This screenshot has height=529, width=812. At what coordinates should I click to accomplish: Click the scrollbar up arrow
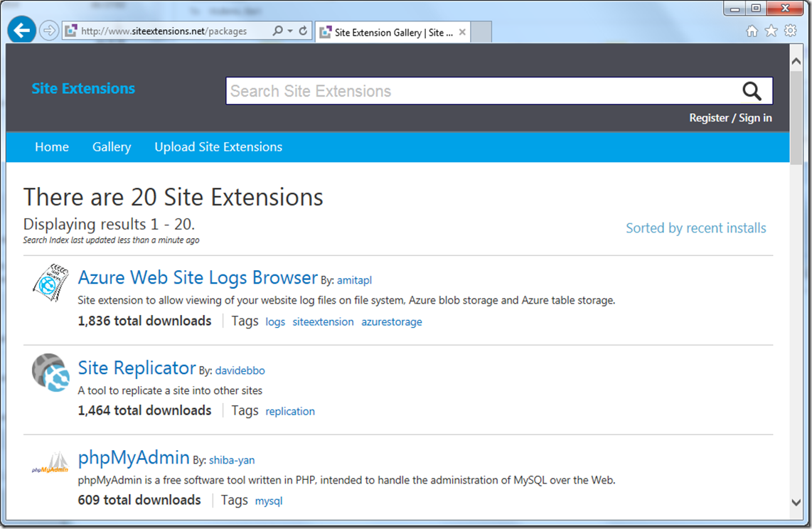coord(796,61)
